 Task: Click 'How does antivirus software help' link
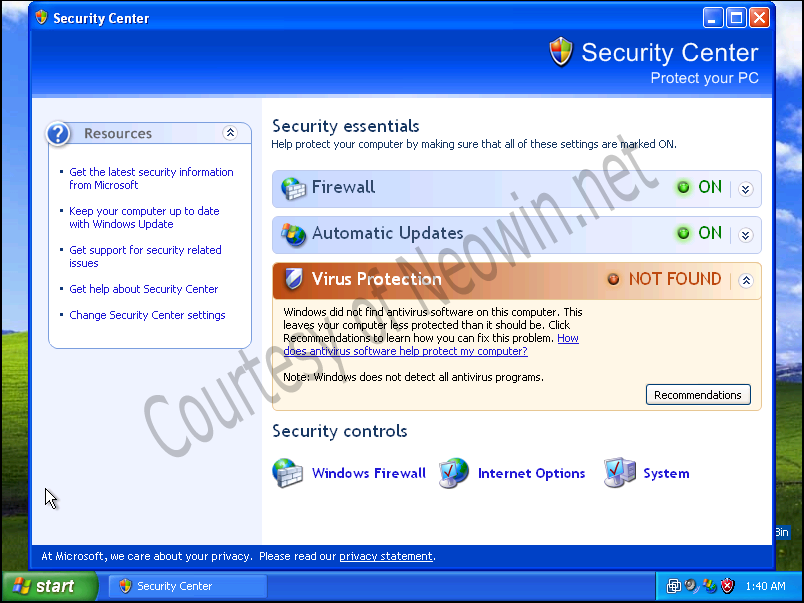431,345
